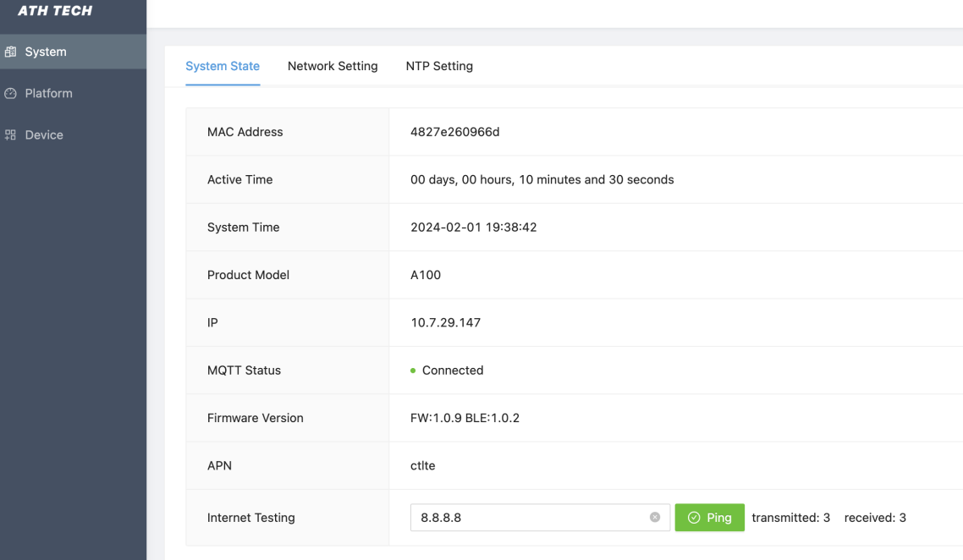Click the System Time label
The image size is (963, 560).
click(x=243, y=228)
